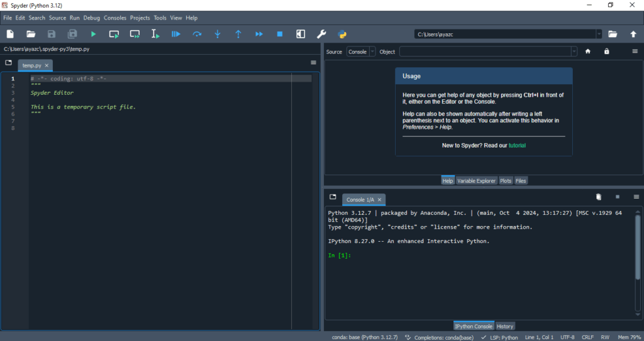Switch to the Variable Explorer tab
The width and height of the screenshot is (644, 341).
pyautogui.click(x=477, y=181)
